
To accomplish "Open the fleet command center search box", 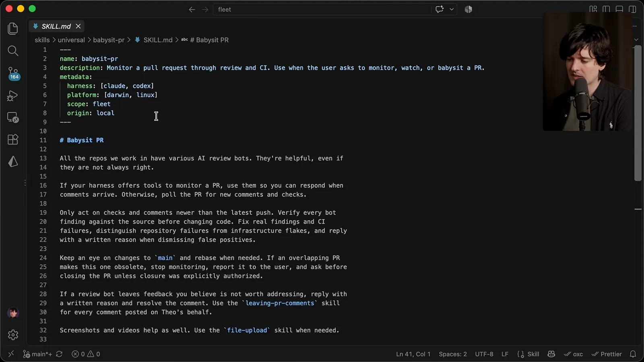I will click(322, 9).
